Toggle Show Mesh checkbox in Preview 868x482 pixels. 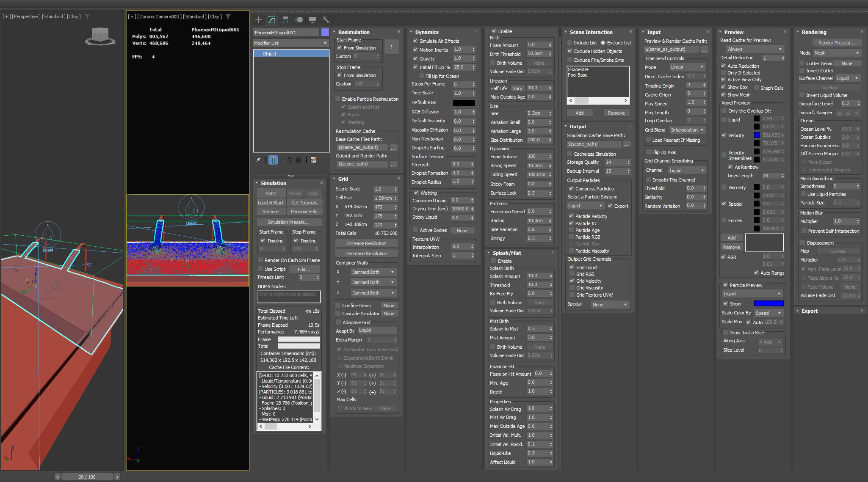(723, 95)
